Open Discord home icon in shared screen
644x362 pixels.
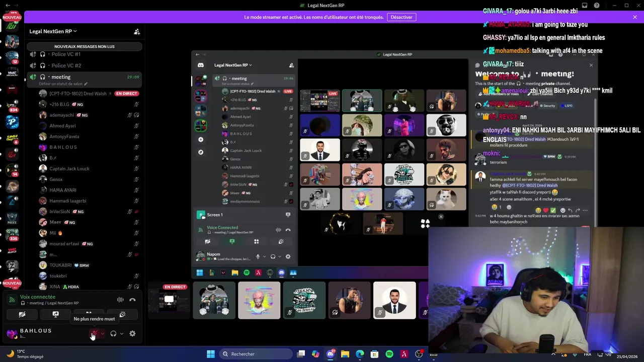(201, 65)
